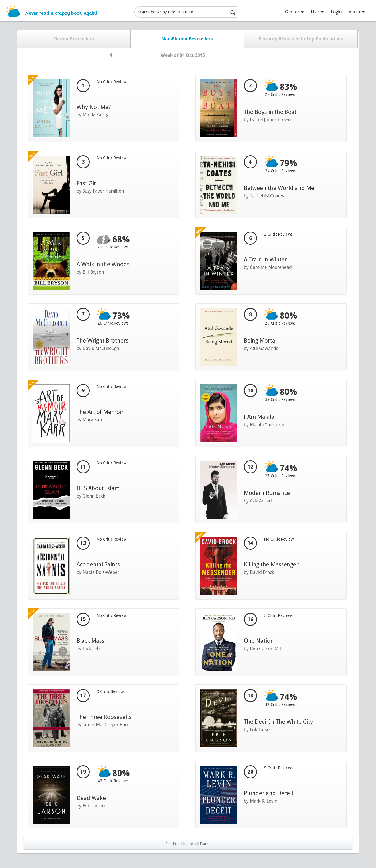Click the sunny cloud rating icon for 83%
This screenshot has height=868, width=376.
click(271, 86)
